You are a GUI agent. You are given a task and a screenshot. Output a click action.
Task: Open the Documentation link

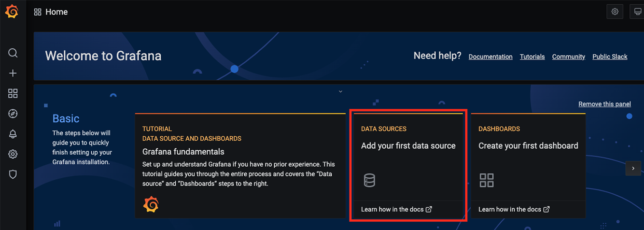490,57
